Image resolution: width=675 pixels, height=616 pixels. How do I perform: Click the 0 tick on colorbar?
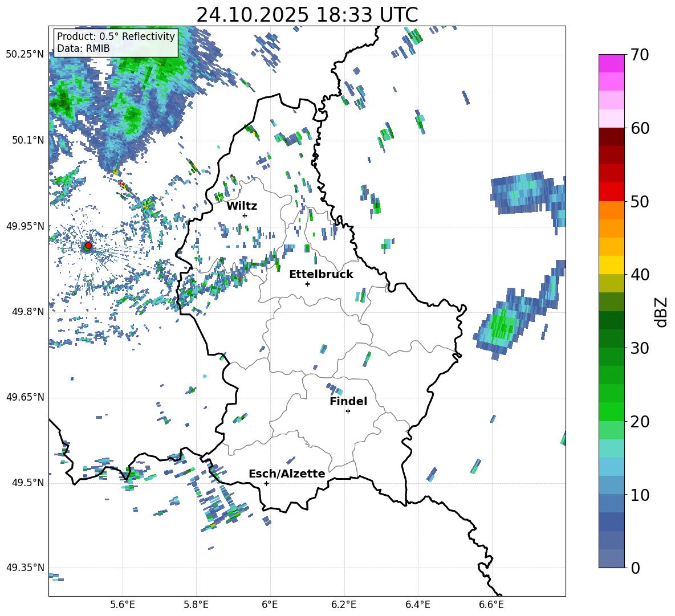635,568
